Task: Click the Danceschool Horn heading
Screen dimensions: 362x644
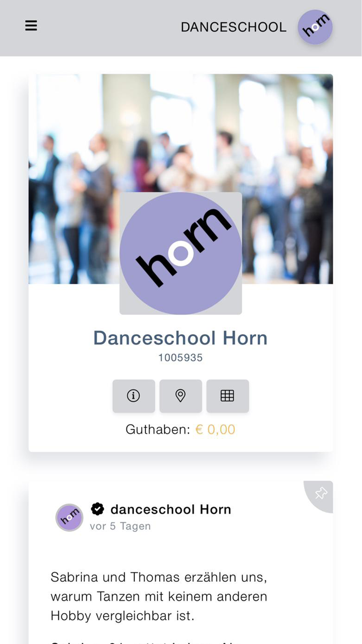Action: tap(181, 338)
